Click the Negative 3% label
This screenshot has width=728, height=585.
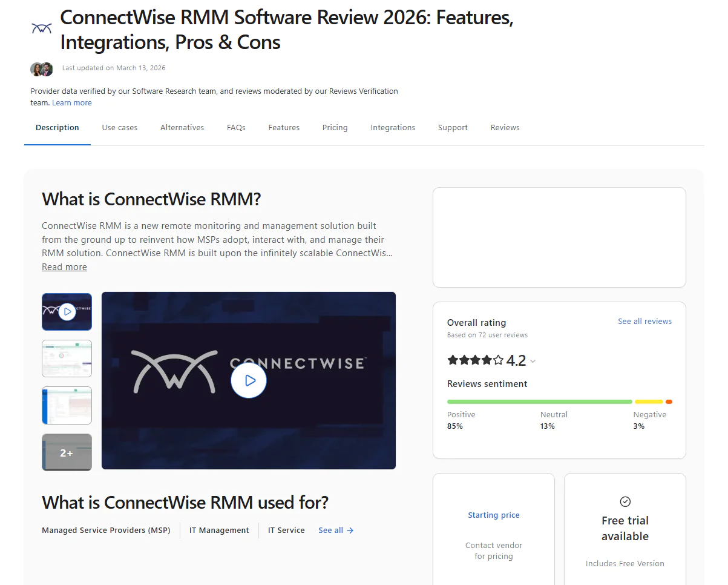pos(650,420)
